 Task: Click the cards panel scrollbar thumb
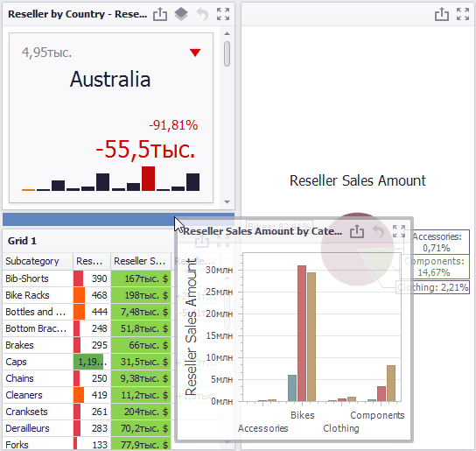click(x=227, y=53)
